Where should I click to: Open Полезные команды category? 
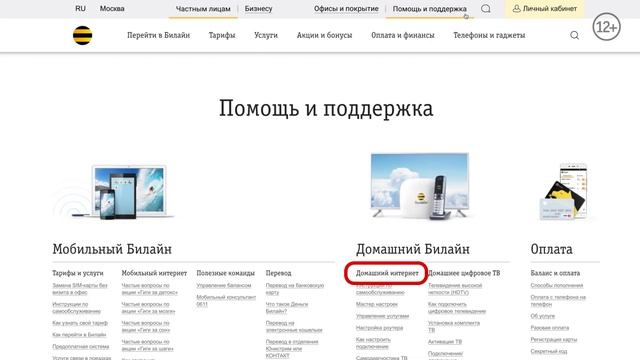coord(225,273)
